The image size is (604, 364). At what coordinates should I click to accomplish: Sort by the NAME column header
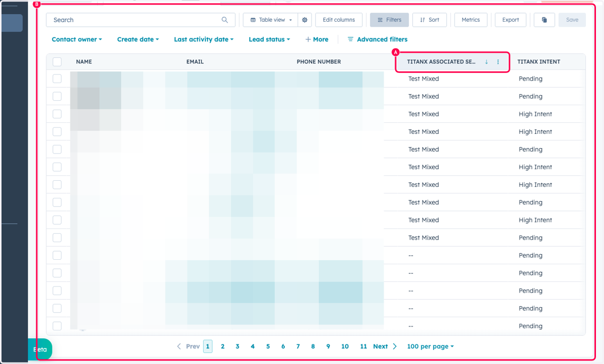click(84, 62)
